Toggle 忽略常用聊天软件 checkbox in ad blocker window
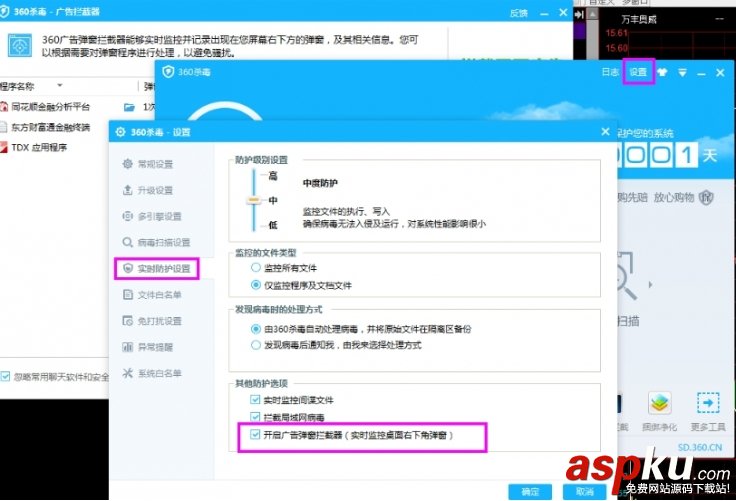The image size is (736, 501). [x=5, y=376]
